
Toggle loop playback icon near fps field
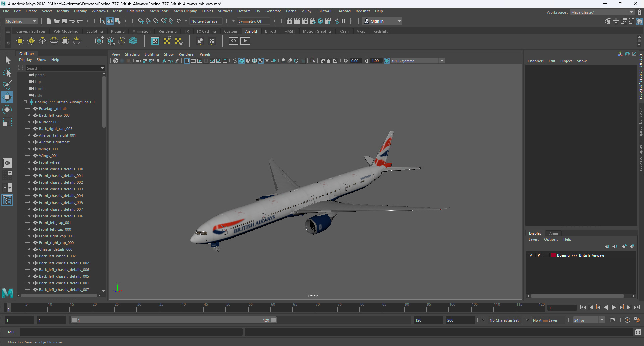point(612,320)
